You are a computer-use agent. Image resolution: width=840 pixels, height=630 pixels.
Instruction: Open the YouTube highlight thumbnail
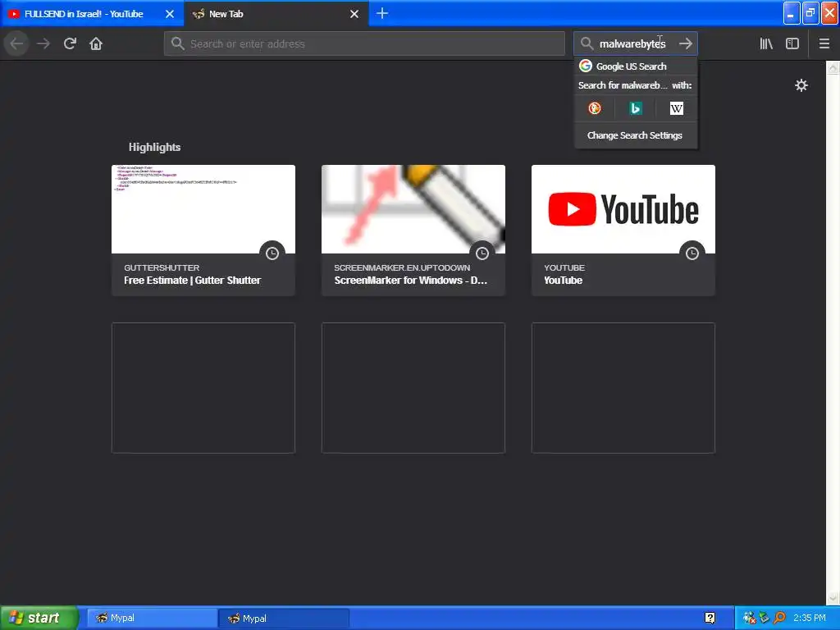[x=623, y=209]
